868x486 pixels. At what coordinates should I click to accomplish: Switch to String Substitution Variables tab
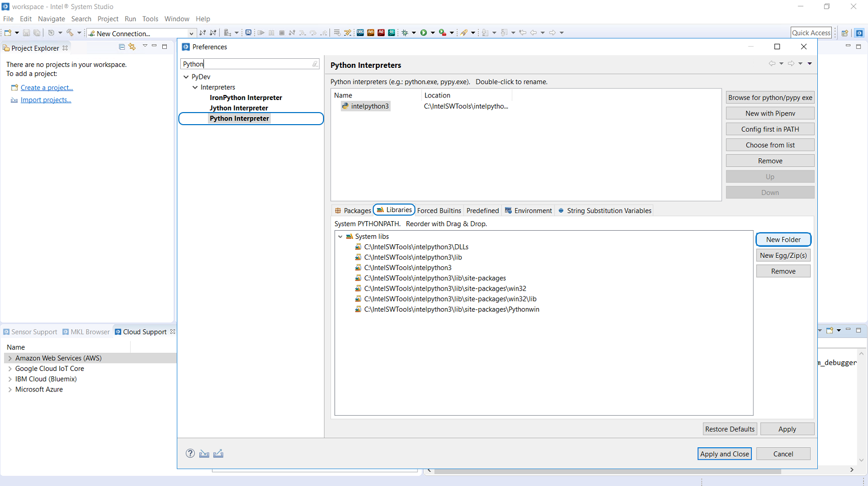[x=605, y=211]
